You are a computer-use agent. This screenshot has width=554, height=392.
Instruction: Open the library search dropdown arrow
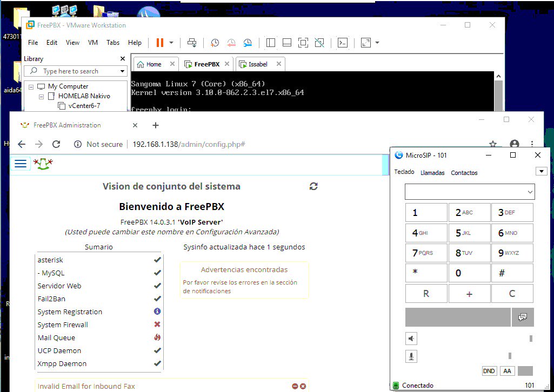pyautogui.click(x=122, y=71)
